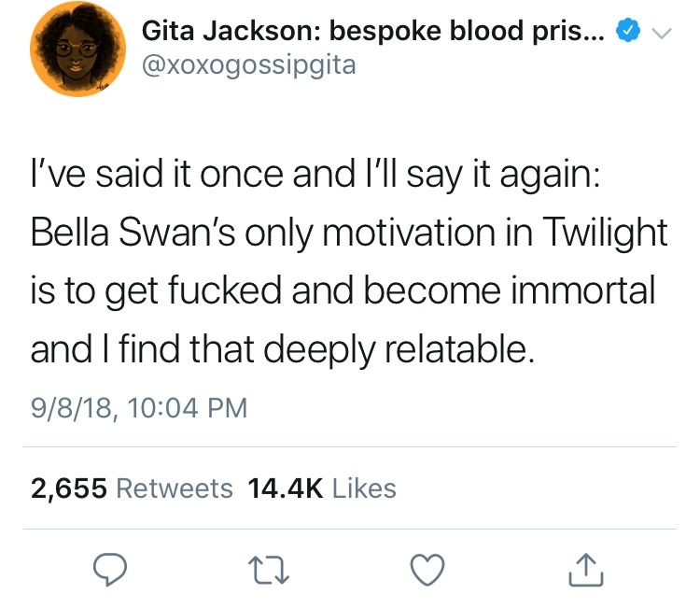Open the share menu icon
This screenshot has height=608, width=700.
coord(588,569)
